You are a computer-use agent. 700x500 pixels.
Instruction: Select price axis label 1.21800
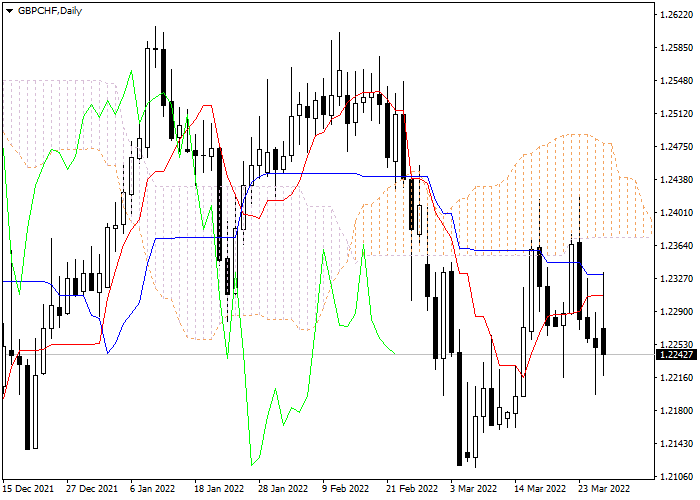click(x=676, y=410)
